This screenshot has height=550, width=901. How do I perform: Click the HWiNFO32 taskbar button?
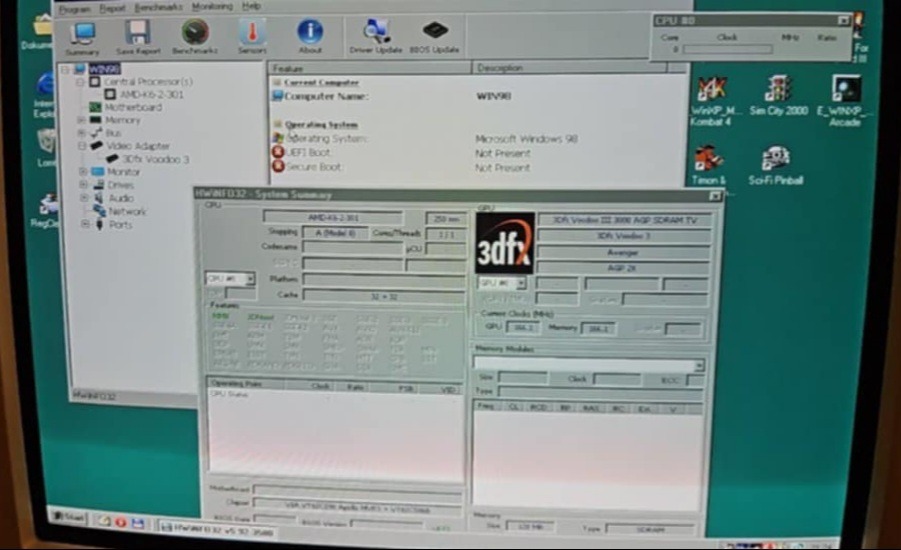[x=217, y=528]
